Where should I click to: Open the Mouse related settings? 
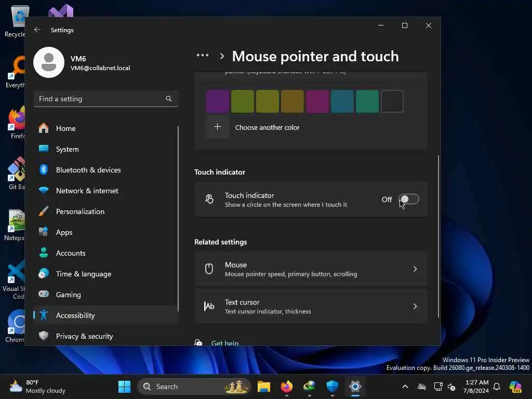coord(311,269)
